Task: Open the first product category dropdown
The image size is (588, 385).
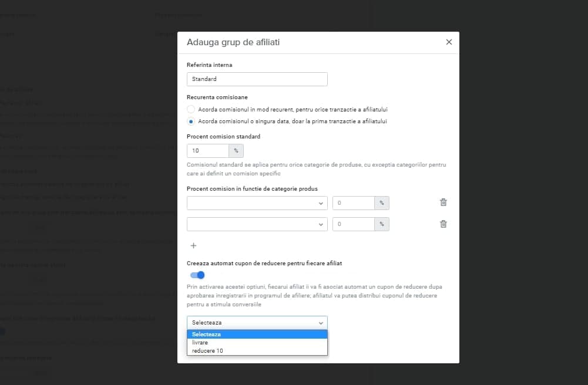Action: 257,203
